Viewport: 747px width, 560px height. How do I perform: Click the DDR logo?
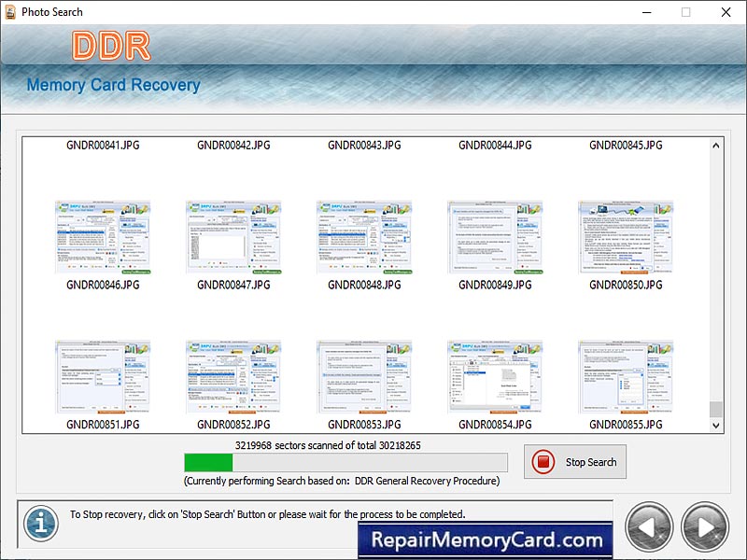[111, 46]
